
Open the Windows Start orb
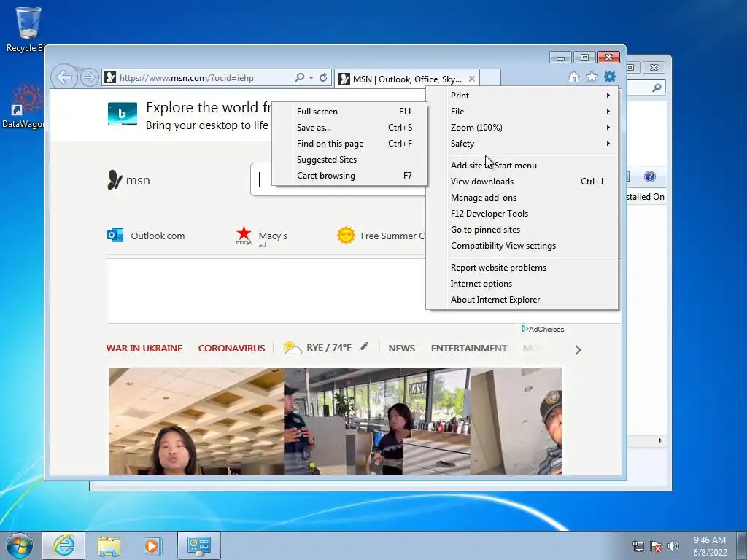click(20, 545)
